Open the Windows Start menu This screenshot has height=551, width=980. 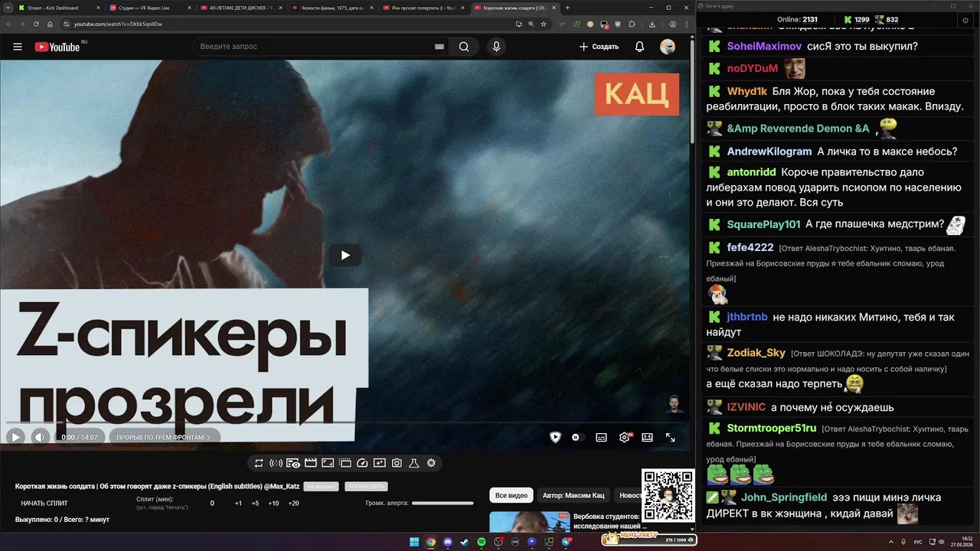pyautogui.click(x=414, y=542)
